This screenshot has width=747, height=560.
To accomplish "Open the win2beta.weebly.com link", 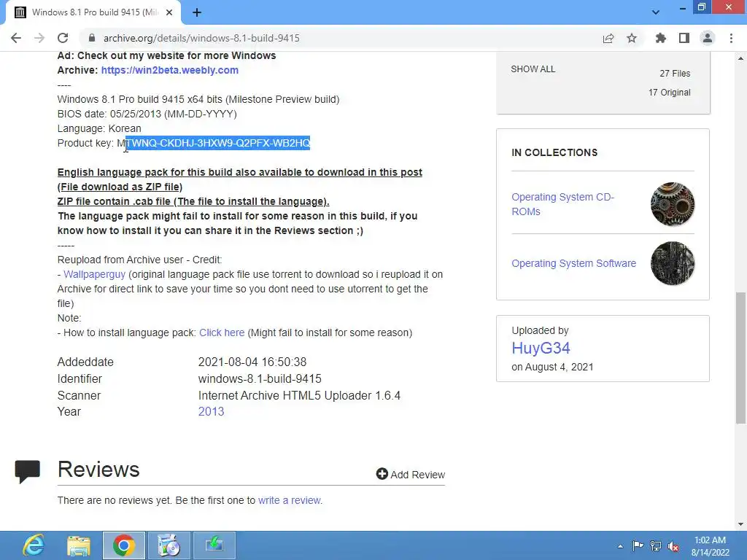I will tap(169, 70).
